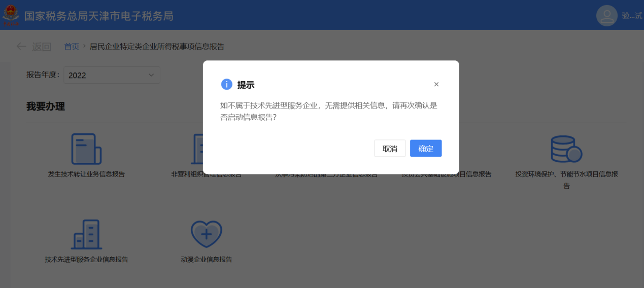
Task: Click the dropdown chevron in year selector
Action: (151, 75)
